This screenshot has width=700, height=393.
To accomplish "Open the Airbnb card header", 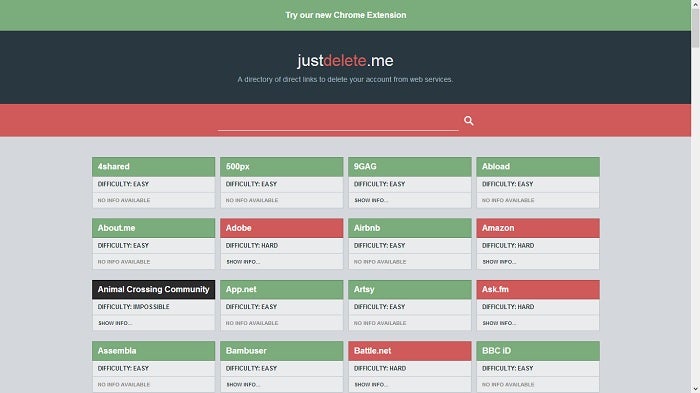I will [410, 228].
